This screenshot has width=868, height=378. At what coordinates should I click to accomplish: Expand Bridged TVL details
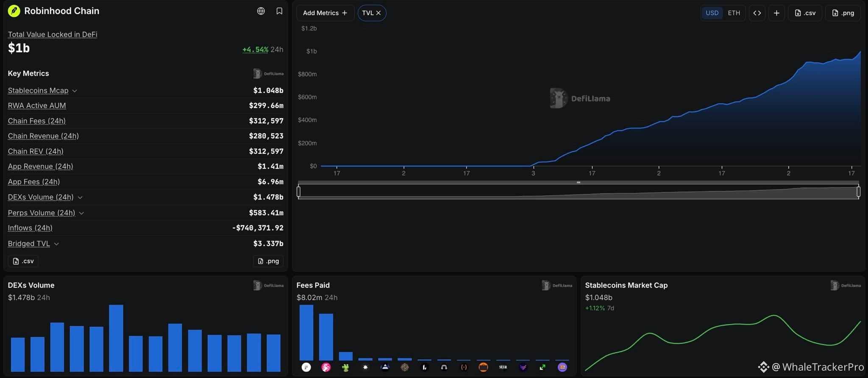56,244
